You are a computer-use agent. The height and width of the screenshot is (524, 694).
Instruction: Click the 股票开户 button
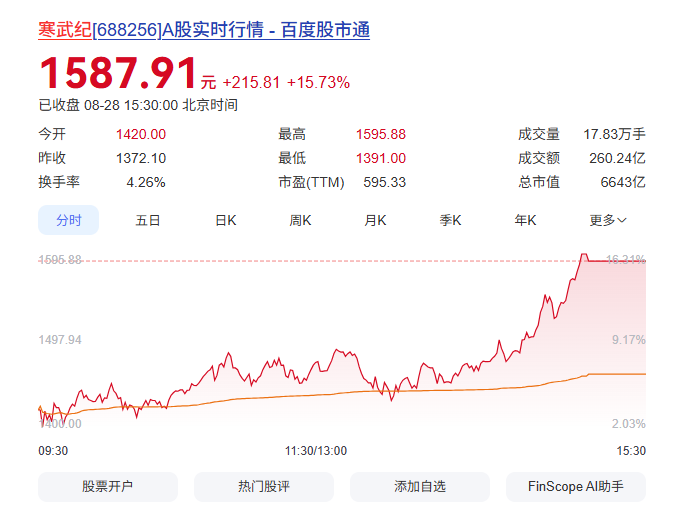108,487
